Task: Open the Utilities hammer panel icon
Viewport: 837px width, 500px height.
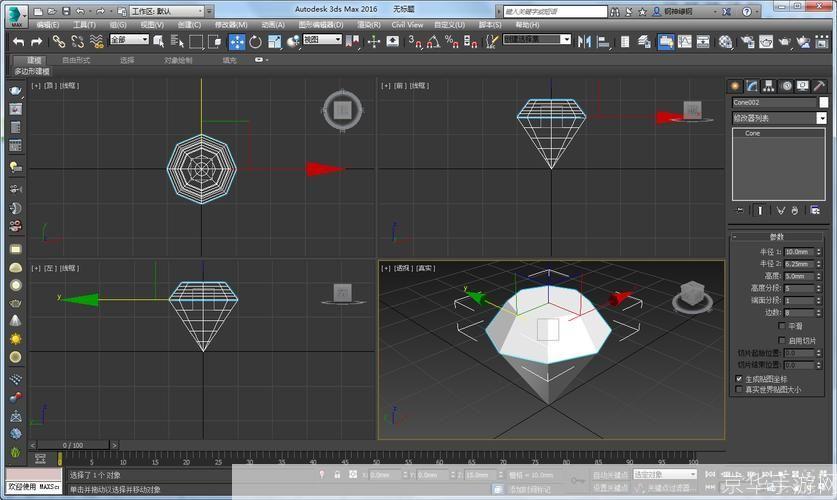Action: click(x=819, y=86)
